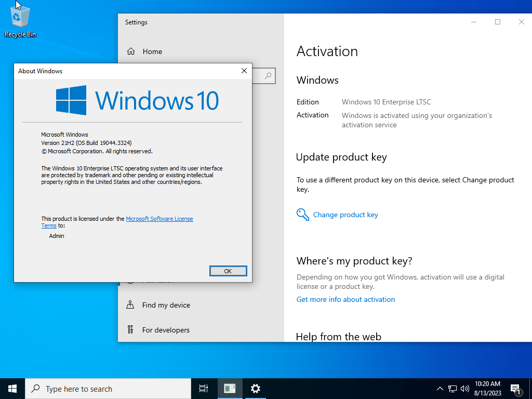Open the Windows Start button
Viewport: 532px width, 399px height.
pos(12,389)
